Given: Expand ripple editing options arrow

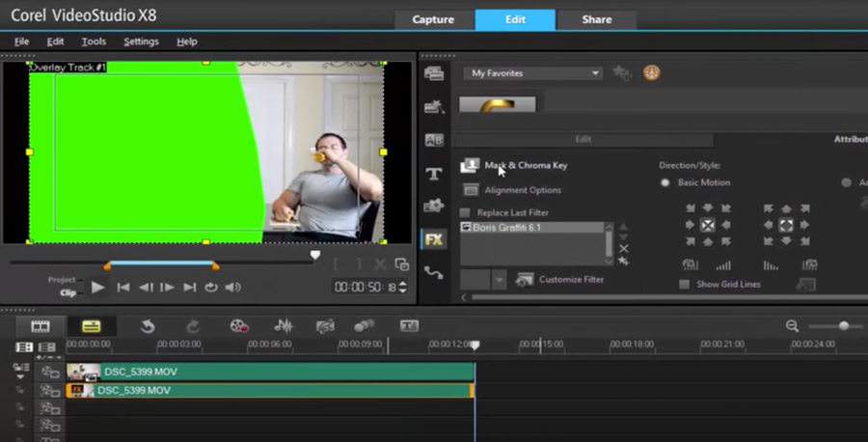Looking at the screenshot, I should 20,376.
